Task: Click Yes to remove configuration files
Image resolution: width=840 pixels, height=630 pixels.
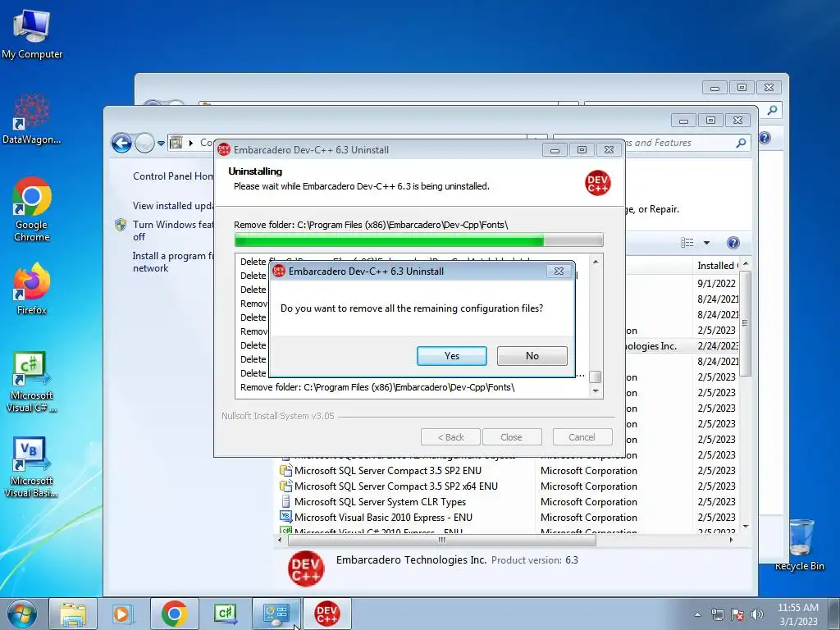Action: point(452,356)
